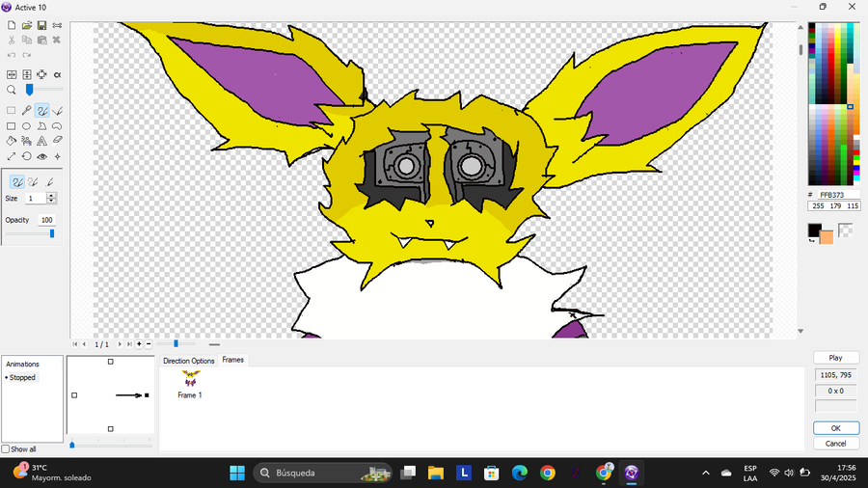Image resolution: width=868 pixels, height=488 pixels.
Task: Select the right direction filled square
Action: 147,395
